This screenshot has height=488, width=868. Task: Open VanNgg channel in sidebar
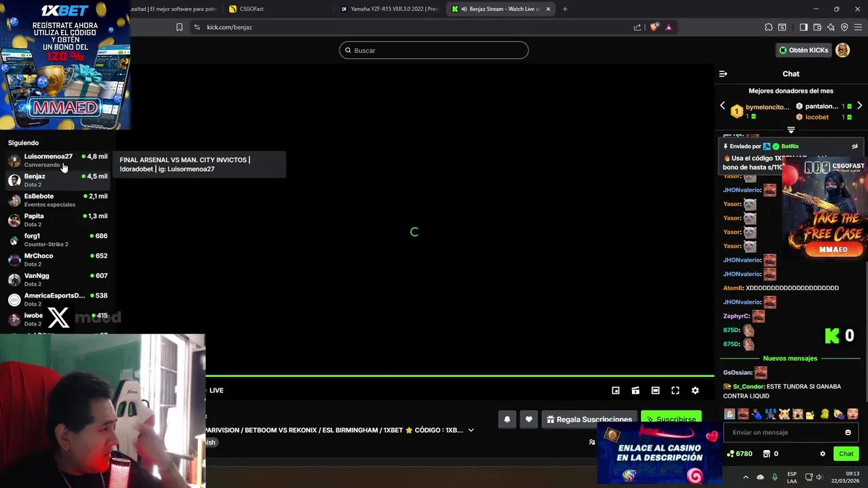(57, 279)
